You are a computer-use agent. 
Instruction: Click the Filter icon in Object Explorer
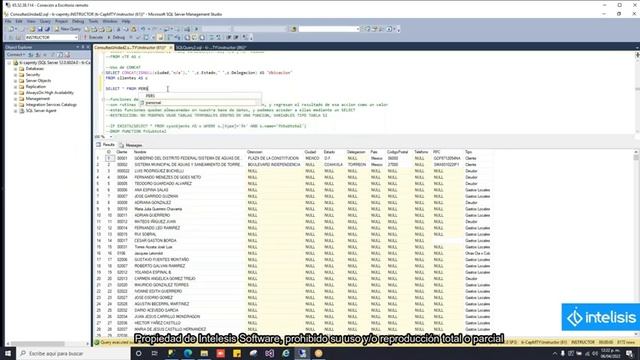coord(53,55)
